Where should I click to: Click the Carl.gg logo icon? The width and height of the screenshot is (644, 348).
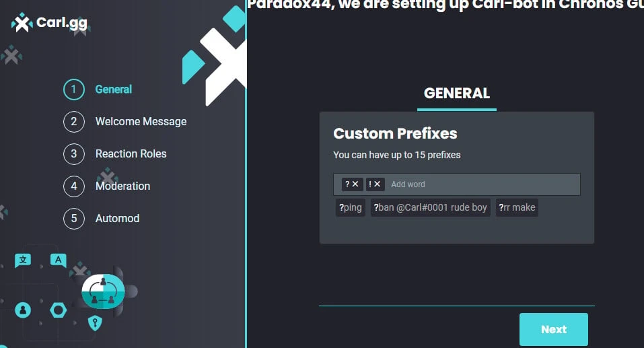click(x=22, y=23)
